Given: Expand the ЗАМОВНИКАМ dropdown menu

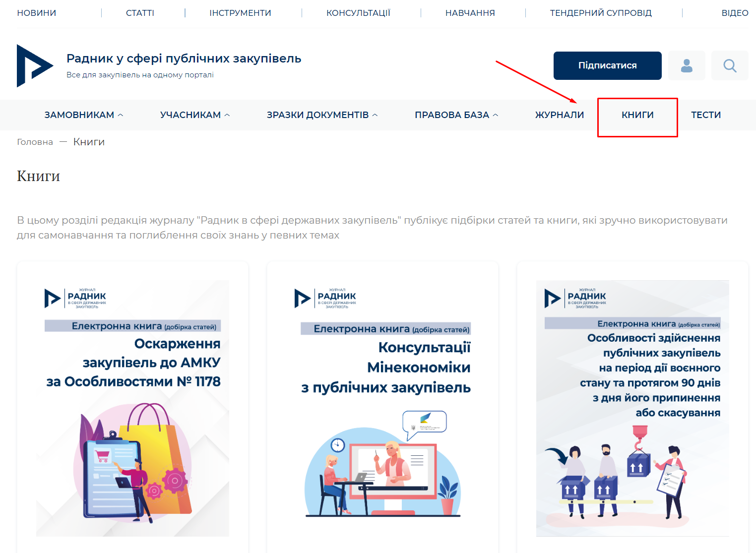Looking at the screenshot, I should tap(84, 115).
